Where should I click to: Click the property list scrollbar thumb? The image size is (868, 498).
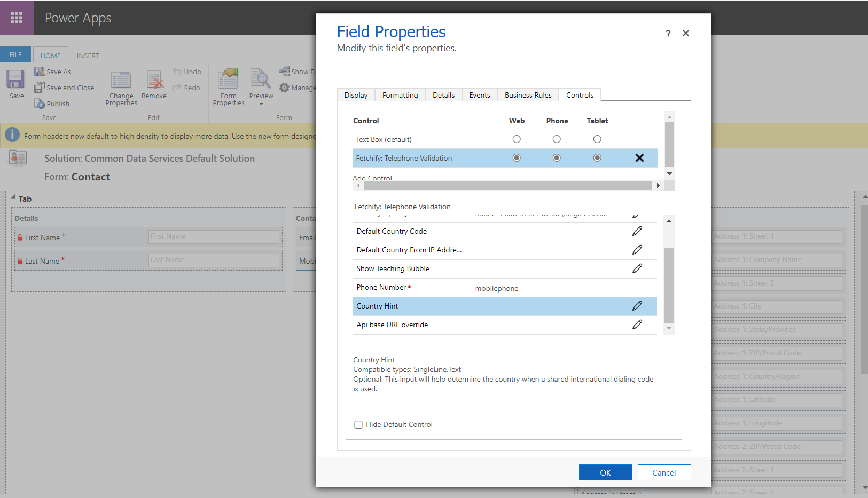click(669, 286)
